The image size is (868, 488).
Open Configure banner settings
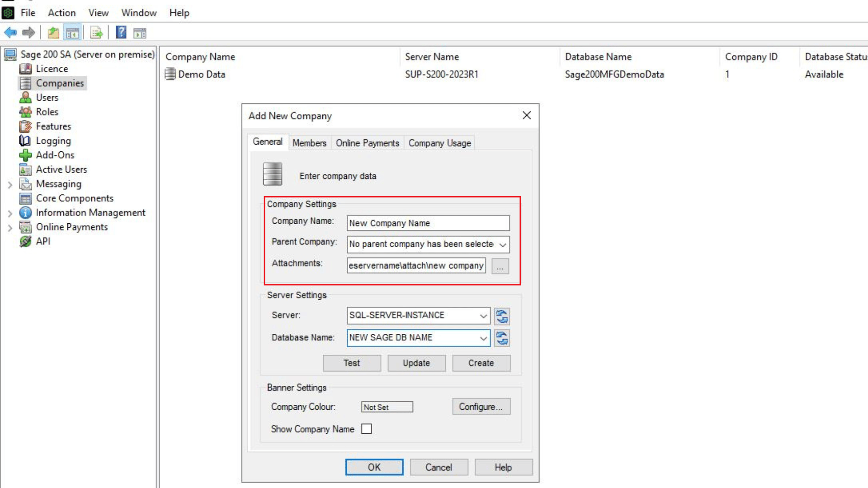(481, 407)
